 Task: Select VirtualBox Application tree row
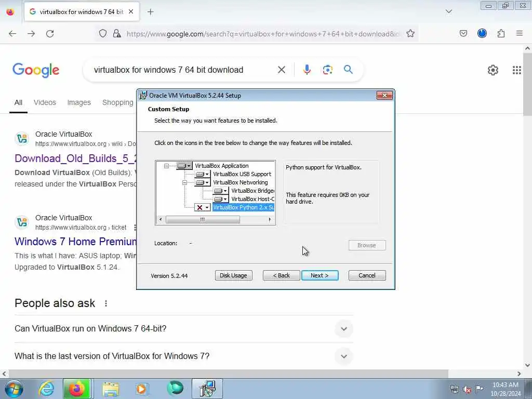(221, 166)
